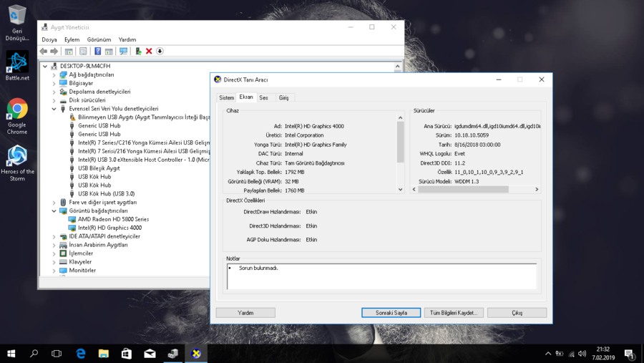Select USB Bileşik Aygıt entry
Screen dimensions: 644x363
(x=99, y=168)
